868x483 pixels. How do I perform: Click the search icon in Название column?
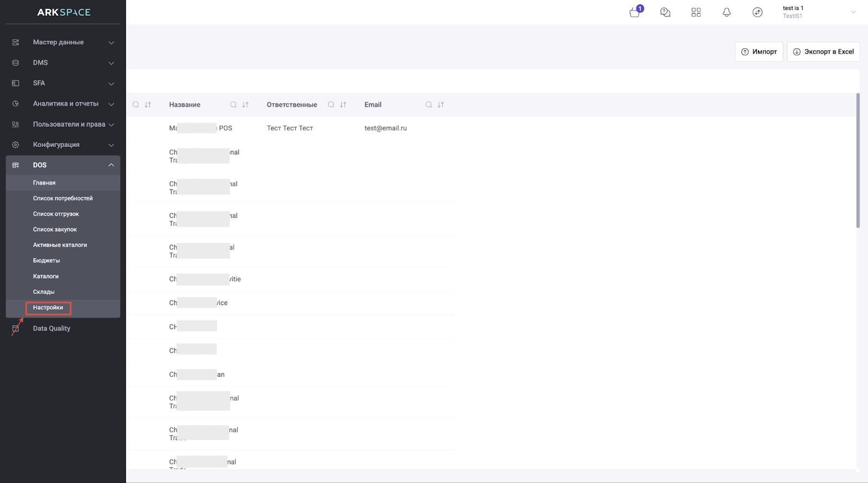pos(233,105)
